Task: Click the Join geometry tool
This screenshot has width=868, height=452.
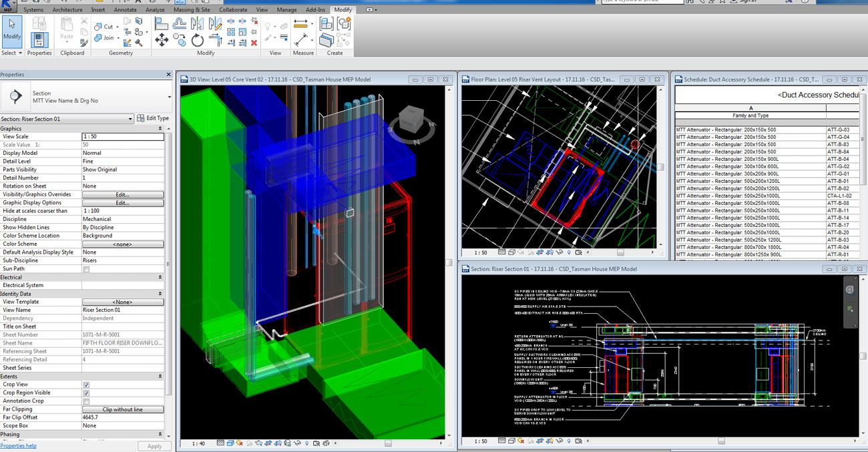Action: (x=104, y=38)
